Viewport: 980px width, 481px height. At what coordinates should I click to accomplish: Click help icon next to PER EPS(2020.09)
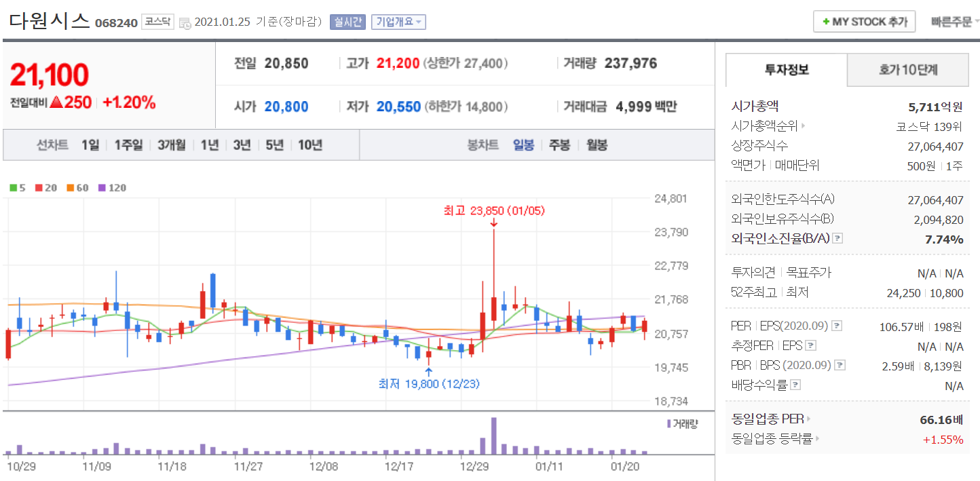coord(837,326)
